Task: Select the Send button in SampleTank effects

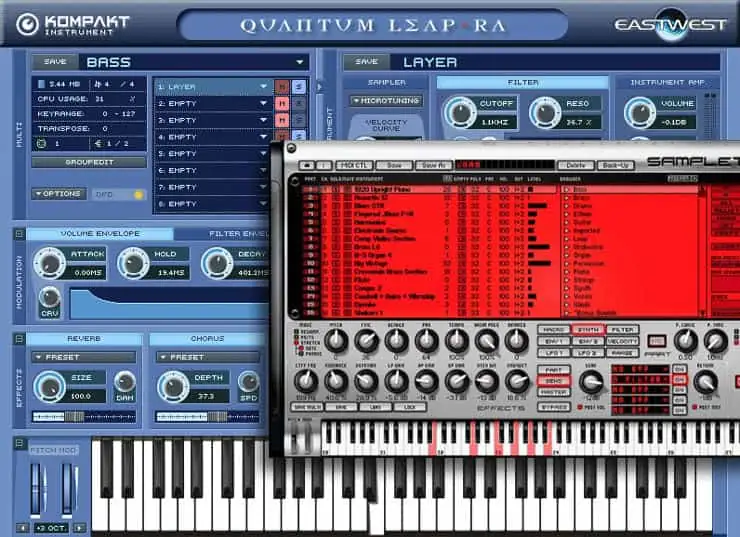Action: tap(554, 381)
